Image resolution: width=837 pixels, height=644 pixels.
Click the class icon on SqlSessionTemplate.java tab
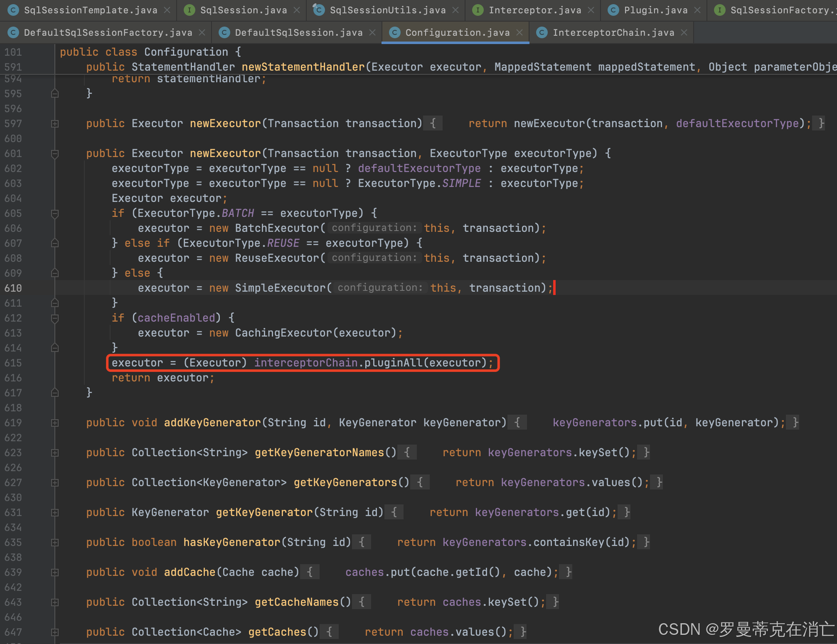coord(13,10)
